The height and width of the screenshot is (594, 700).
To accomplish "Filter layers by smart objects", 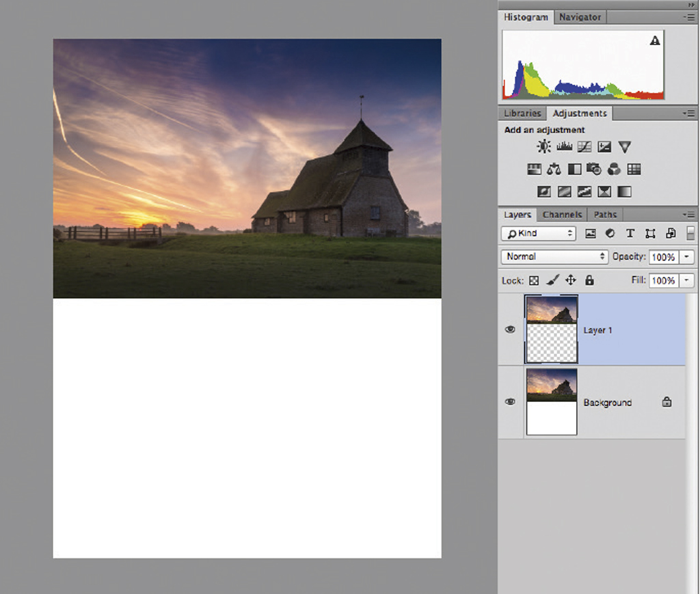I will tap(671, 233).
